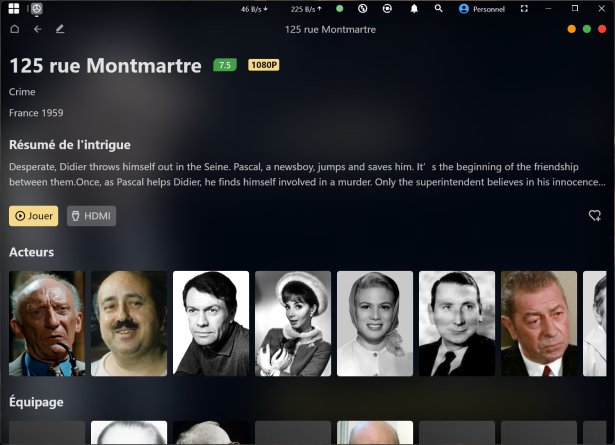
Task: Add to favorites with heart icon
Action: coord(595,215)
